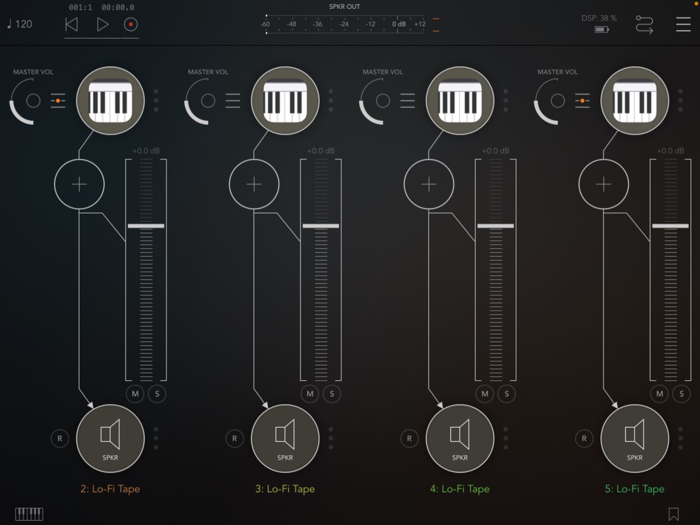Add an effect to channel 2

[x=79, y=184]
